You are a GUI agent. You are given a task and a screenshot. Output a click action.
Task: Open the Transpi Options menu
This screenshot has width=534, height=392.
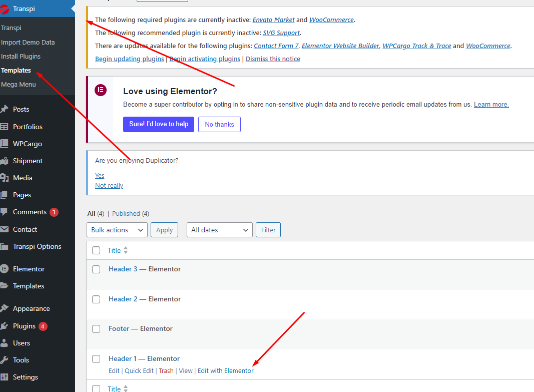pyautogui.click(x=37, y=247)
